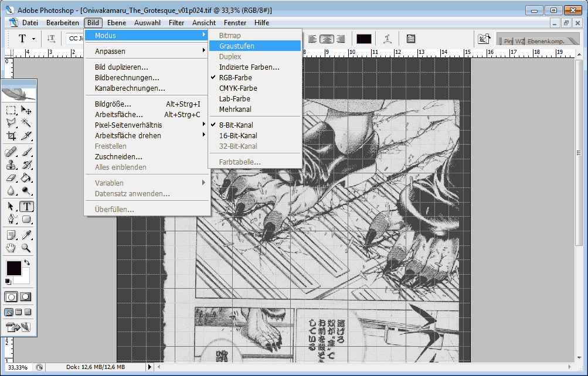Enable full screen mode

click(x=28, y=312)
